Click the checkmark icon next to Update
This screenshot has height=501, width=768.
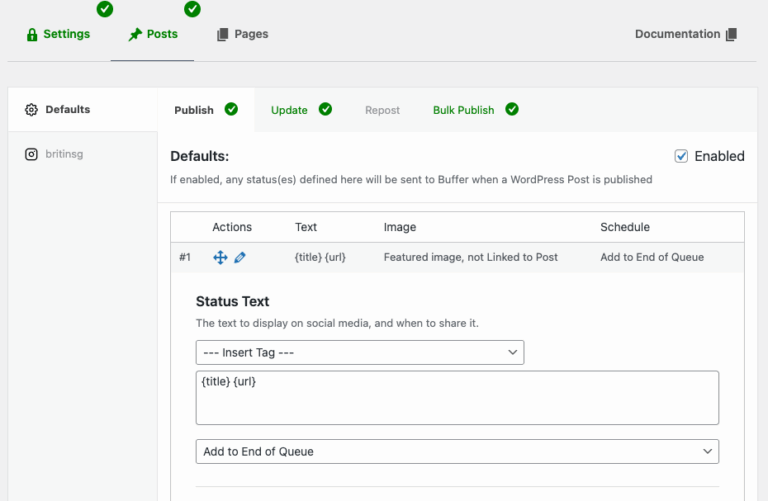325,109
